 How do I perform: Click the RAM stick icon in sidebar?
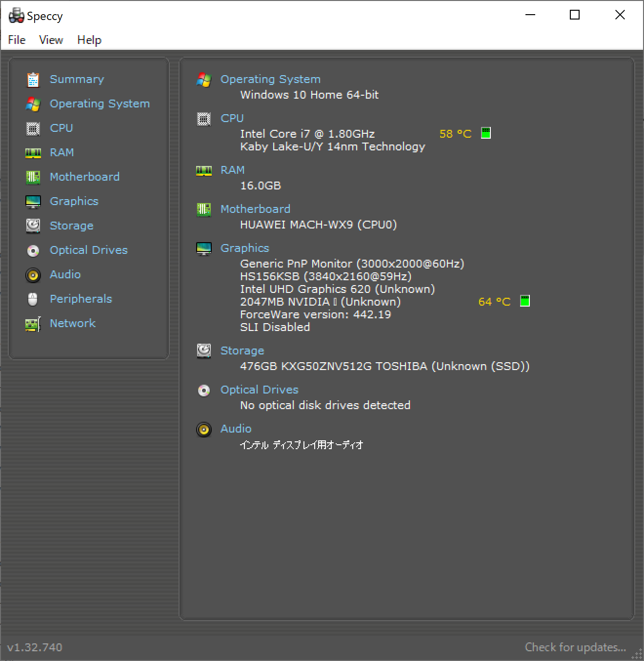[x=33, y=153]
